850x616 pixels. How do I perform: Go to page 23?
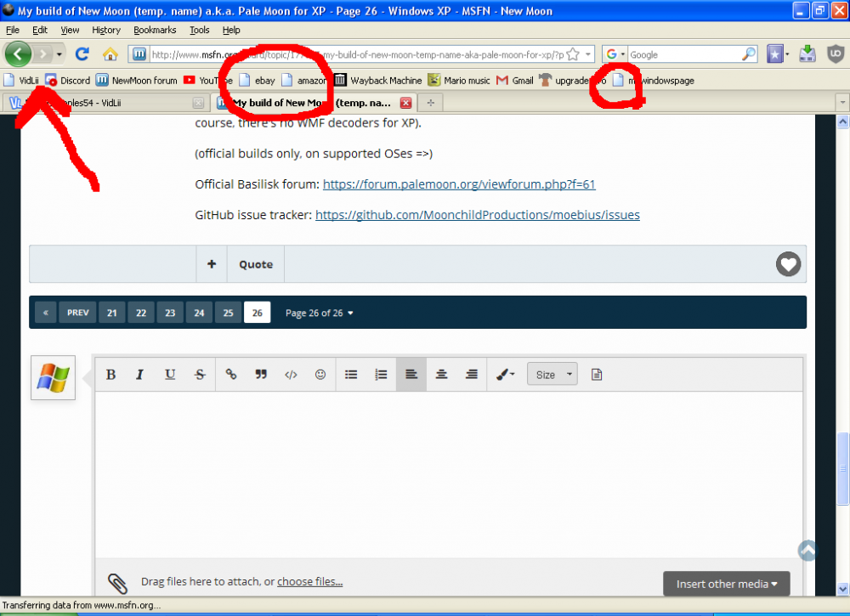click(x=170, y=313)
